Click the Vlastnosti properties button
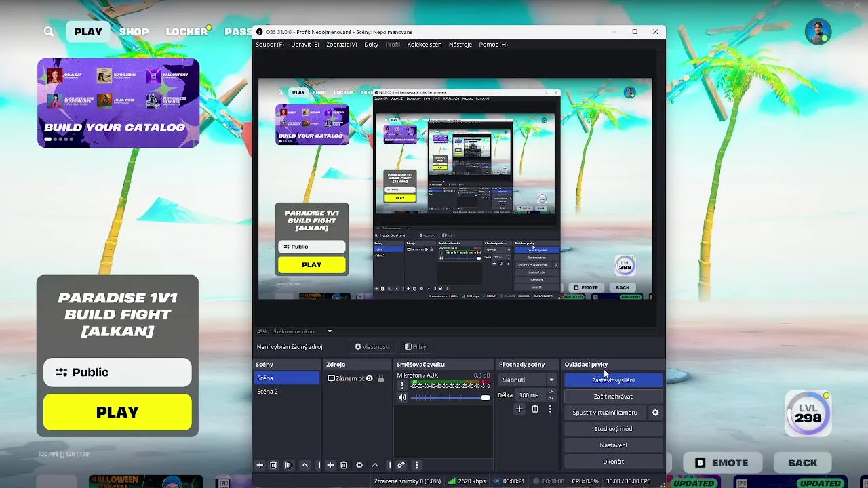 [372, 346]
